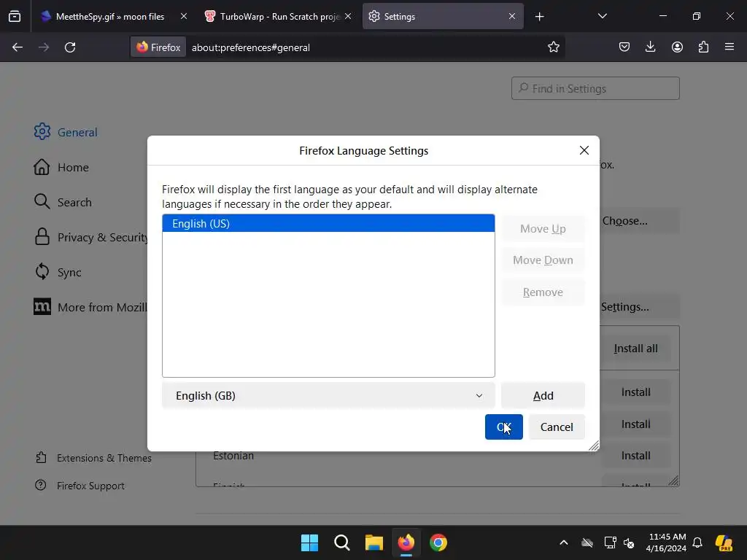This screenshot has width=747, height=560.
Task: Click Install all languages button
Action: pyautogui.click(x=635, y=349)
